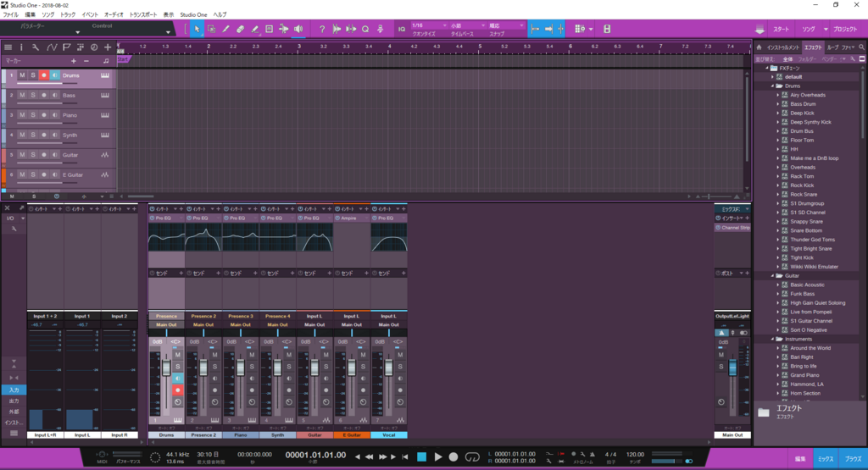Viewport: 868px width, 470px height.
Task: Open the inspector with the i icon
Action: pos(21,47)
